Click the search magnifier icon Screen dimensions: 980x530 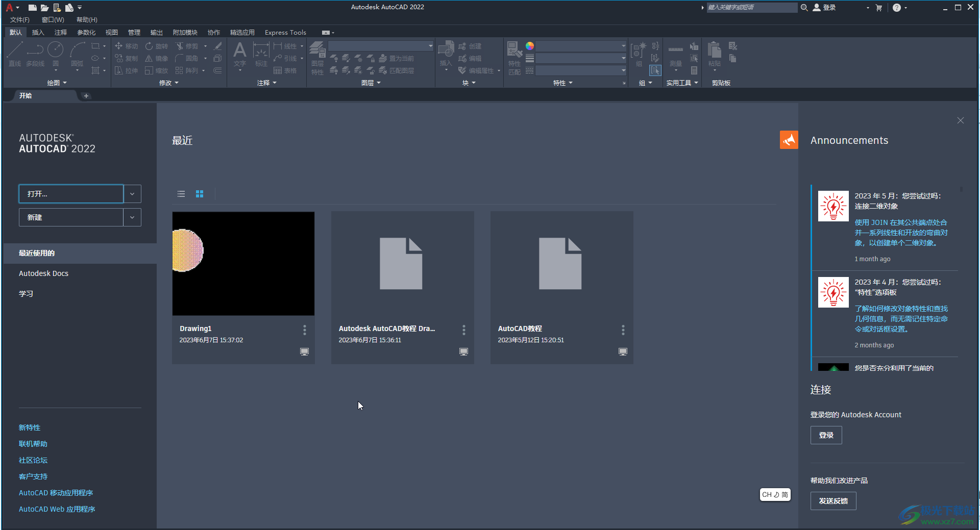(x=804, y=8)
